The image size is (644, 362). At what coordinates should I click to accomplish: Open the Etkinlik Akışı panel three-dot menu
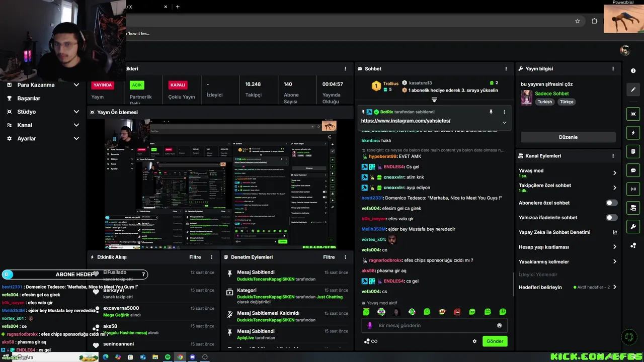point(211,257)
